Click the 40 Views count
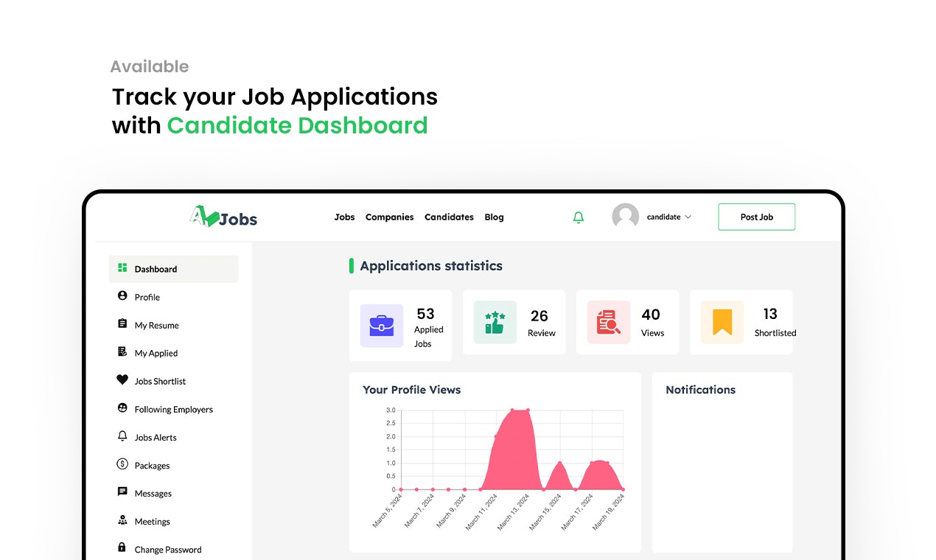Image resolution: width=936 pixels, height=560 pixels. tap(651, 315)
